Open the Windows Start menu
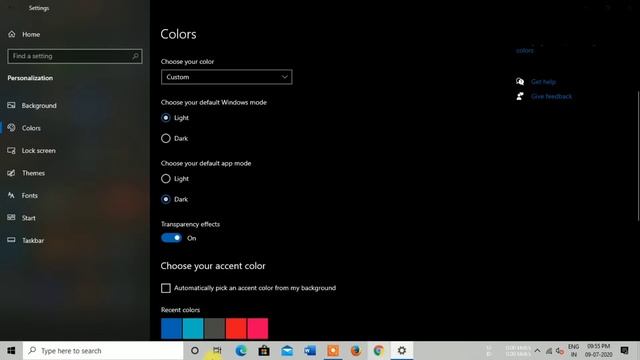Screen dimensions: 640x360 pos(11,351)
